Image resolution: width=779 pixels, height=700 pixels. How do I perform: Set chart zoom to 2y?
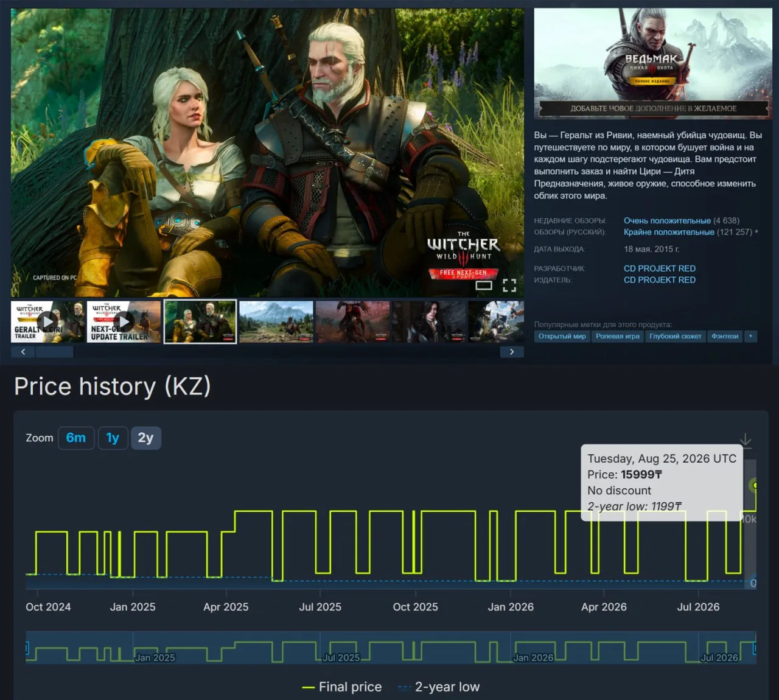(146, 438)
